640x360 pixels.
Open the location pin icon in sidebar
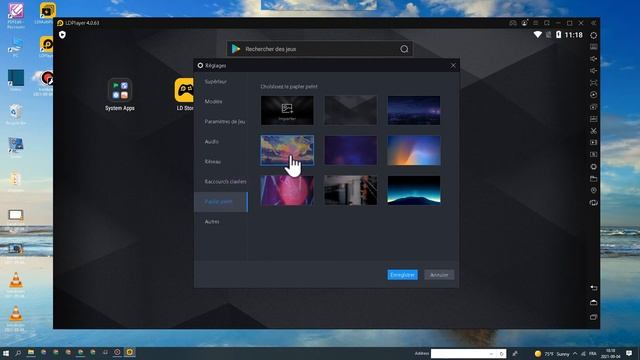click(593, 191)
